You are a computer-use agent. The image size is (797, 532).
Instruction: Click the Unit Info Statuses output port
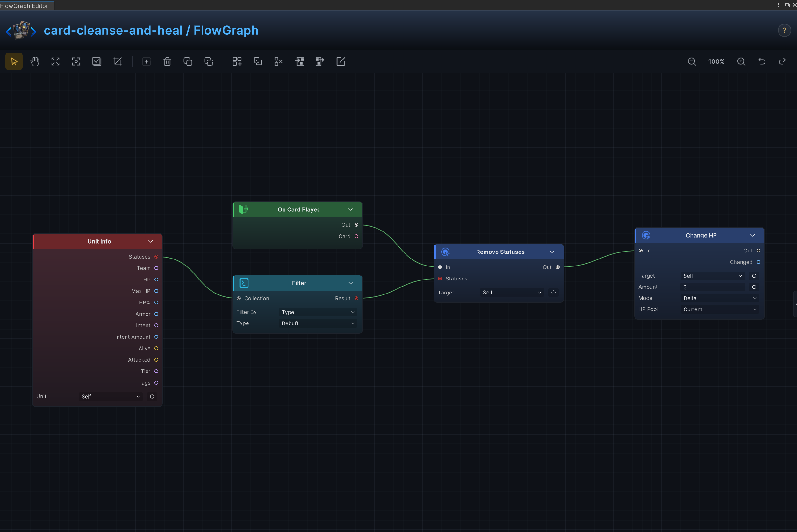click(x=156, y=257)
